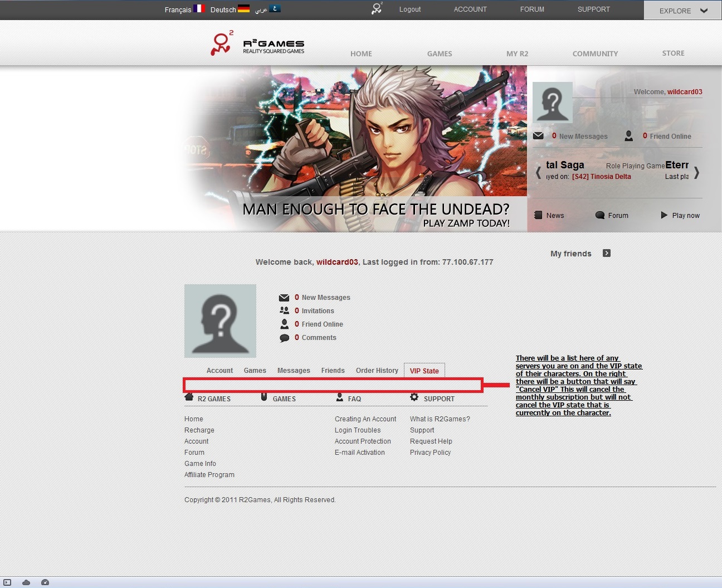The image size is (722, 588).
Task: Open the Order History tab
Action: [x=377, y=371]
